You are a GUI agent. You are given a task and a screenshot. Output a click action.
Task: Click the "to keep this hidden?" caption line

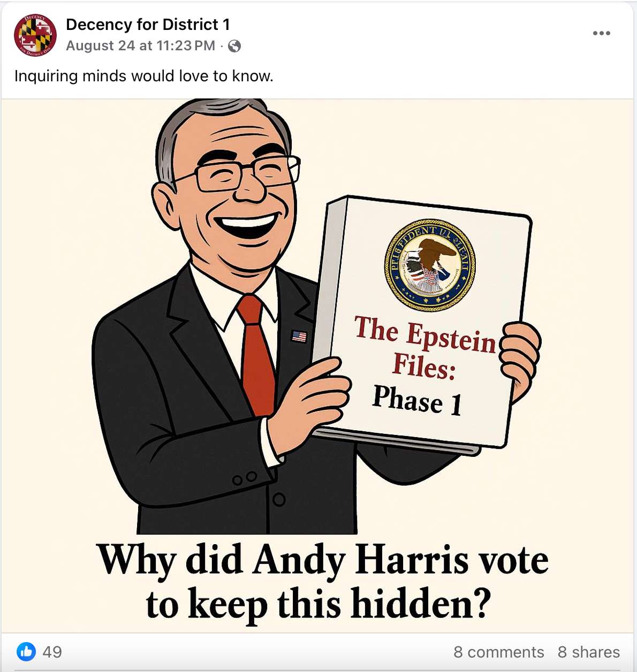point(319,604)
